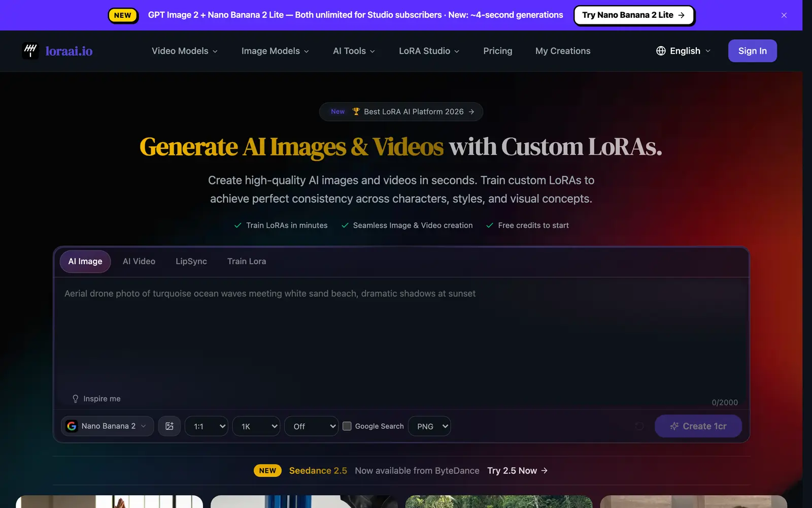Click the arrow in Best LoRA badge
The image size is (812, 508).
[471, 112]
